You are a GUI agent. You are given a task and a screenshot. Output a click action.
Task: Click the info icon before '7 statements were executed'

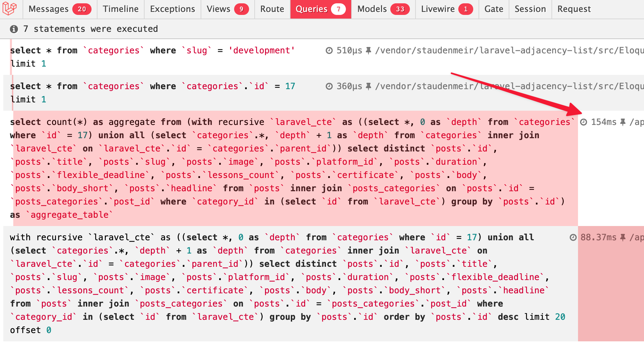[x=14, y=29]
